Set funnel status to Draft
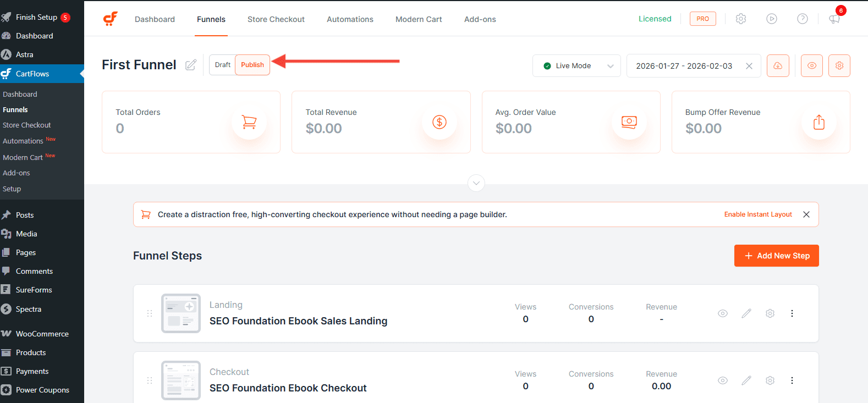 tap(223, 65)
